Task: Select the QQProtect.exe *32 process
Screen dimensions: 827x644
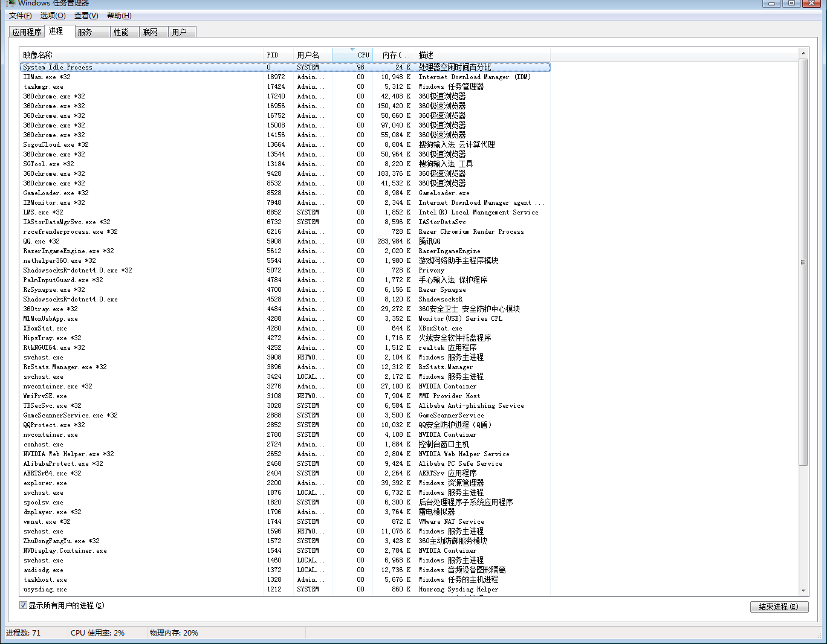Action: coord(285,425)
